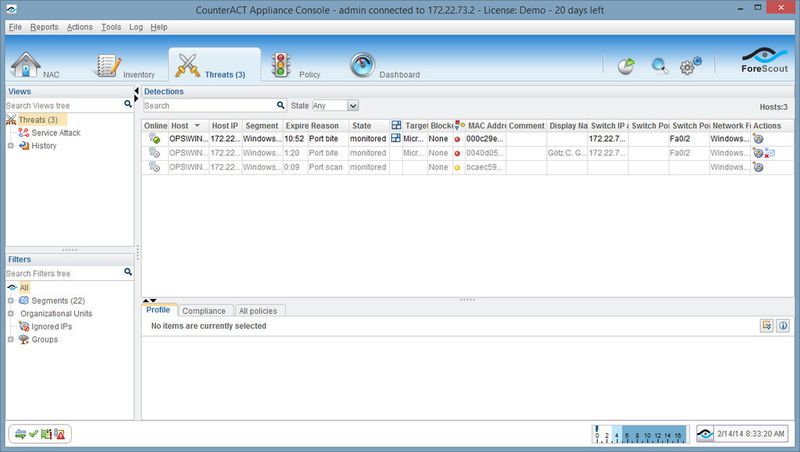Image resolution: width=800 pixels, height=452 pixels.
Task: Click the ForeScout logo
Action: point(764,60)
